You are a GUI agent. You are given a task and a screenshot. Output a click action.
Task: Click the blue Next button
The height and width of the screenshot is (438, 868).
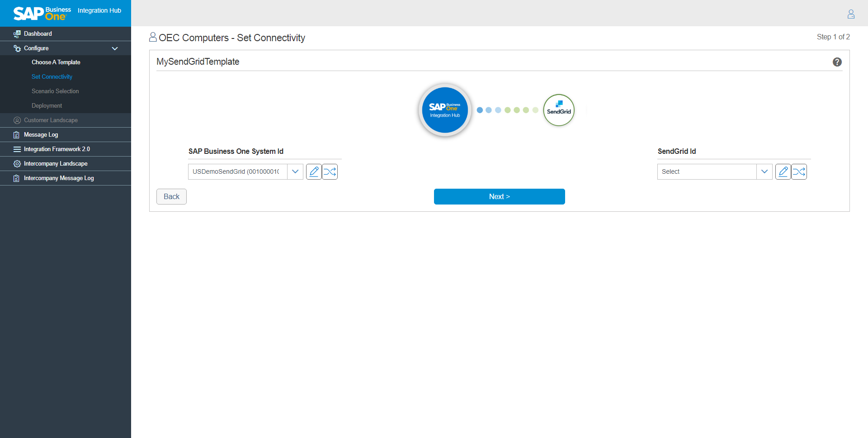499,196
